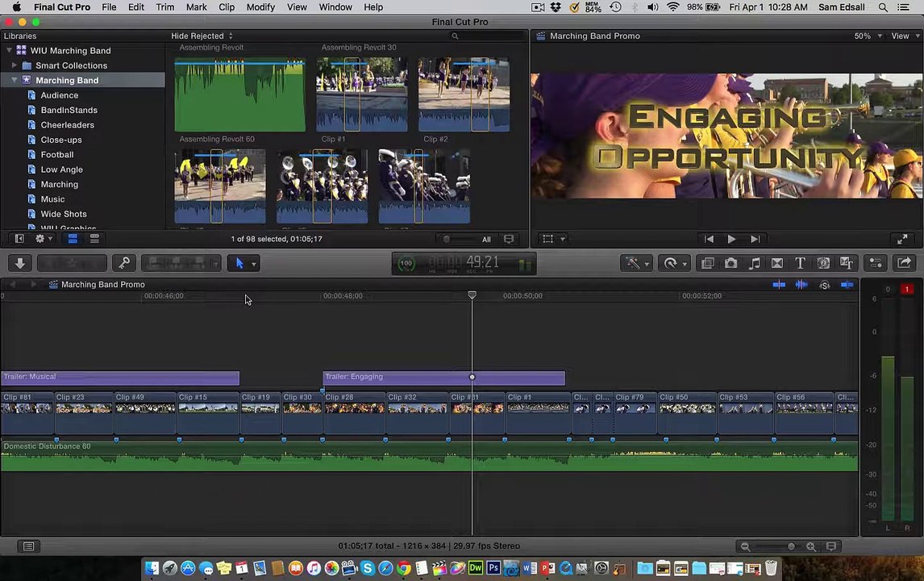
Task: Zoom out the timeline magnifier
Action: click(x=746, y=547)
